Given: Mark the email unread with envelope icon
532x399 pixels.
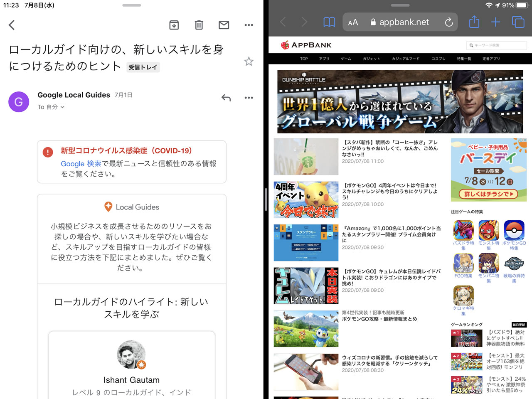Looking at the screenshot, I should tap(224, 25).
